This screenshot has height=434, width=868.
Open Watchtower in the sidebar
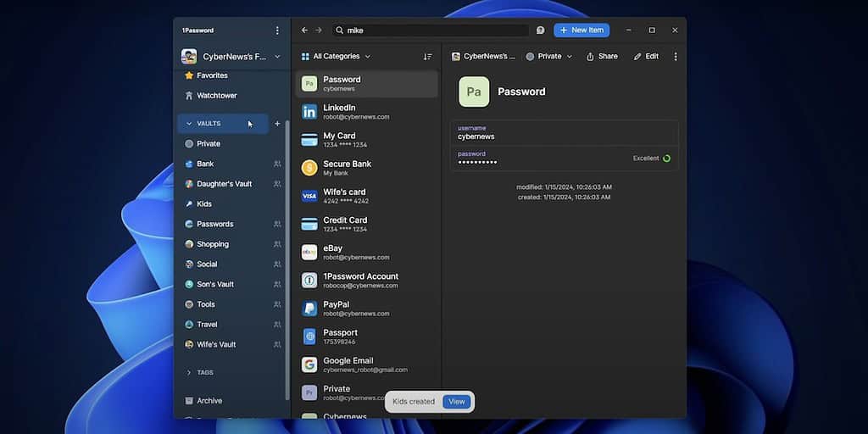[x=216, y=96]
